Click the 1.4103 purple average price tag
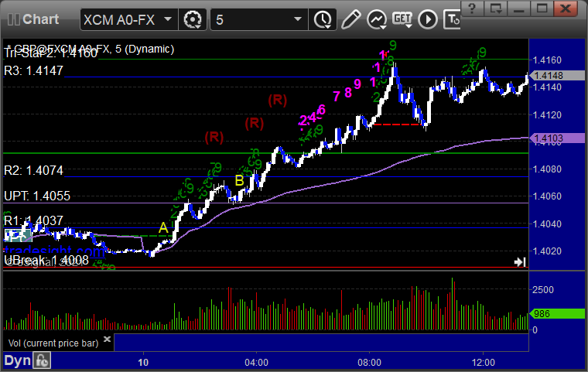 tap(557, 138)
